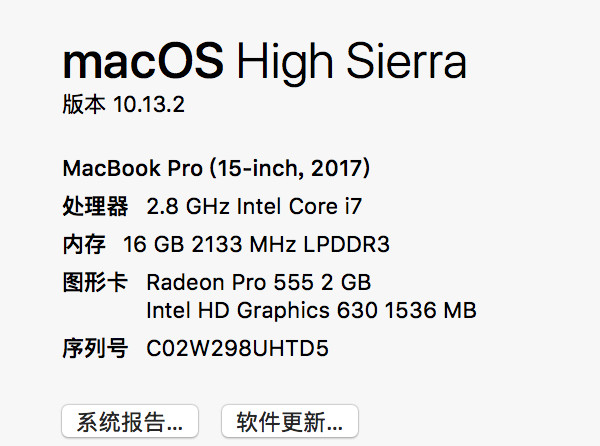Select the serial number C02W298UHTD5
Image resolution: width=600 pixels, height=446 pixels.
[x=237, y=349]
